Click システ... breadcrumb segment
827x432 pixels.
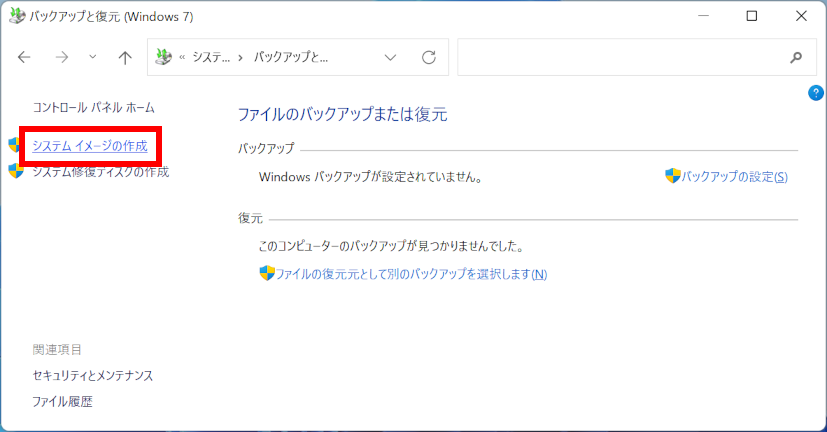click(x=211, y=57)
